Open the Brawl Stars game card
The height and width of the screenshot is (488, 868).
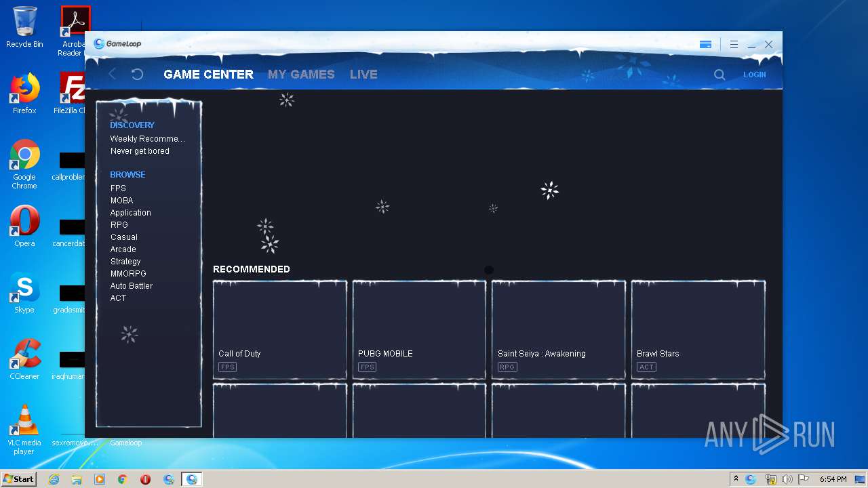(x=698, y=329)
